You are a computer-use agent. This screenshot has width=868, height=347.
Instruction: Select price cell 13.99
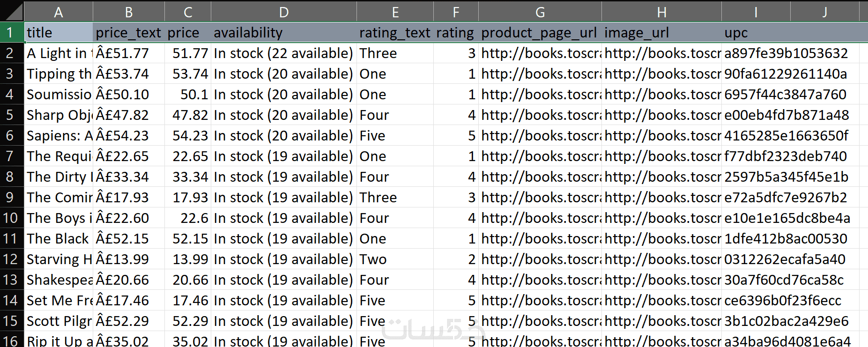coord(187,259)
